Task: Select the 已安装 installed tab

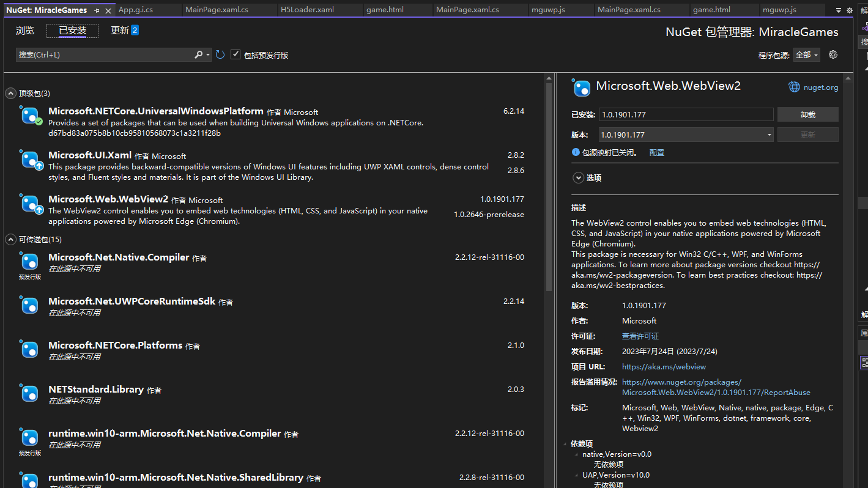Action: 72,31
